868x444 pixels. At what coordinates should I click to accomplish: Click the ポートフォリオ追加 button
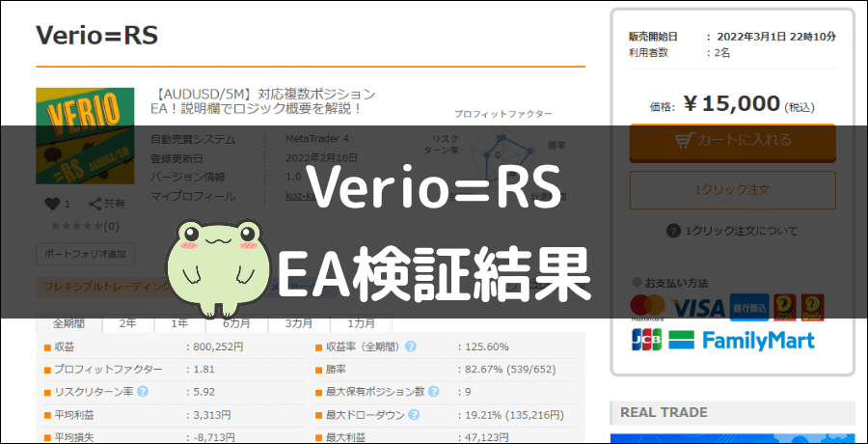pos(86,255)
